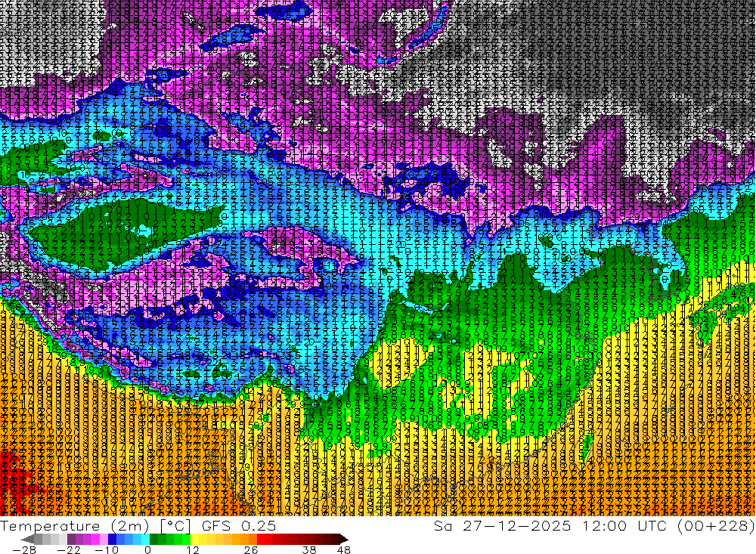Click the "12" legend value

click(192, 549)
